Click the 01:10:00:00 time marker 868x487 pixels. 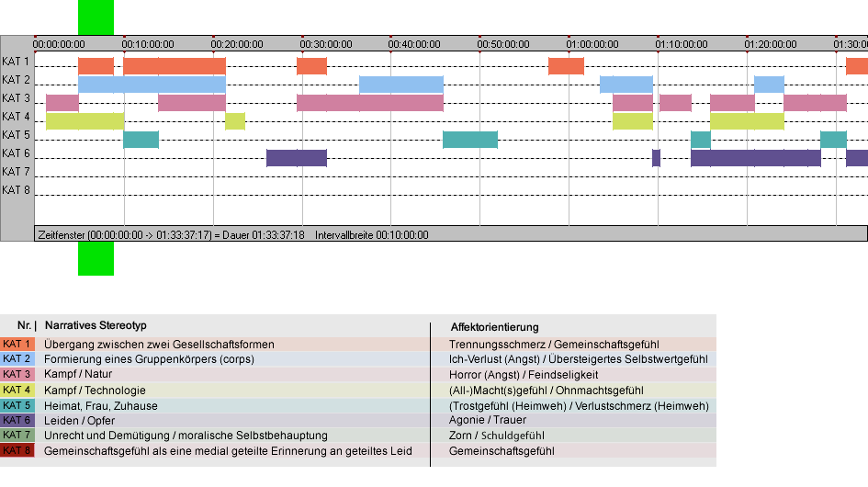[682, 44]
